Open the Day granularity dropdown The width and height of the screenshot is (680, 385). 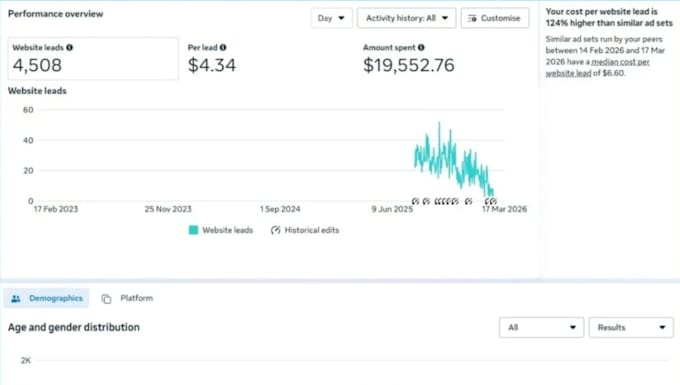331,18
